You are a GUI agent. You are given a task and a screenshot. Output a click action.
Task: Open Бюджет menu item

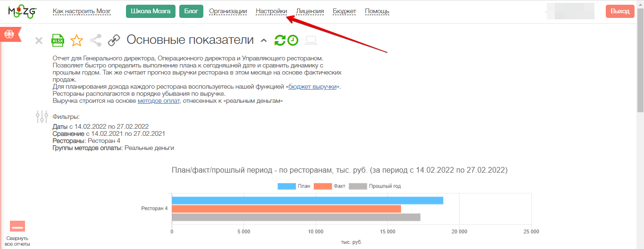[344, 11]
